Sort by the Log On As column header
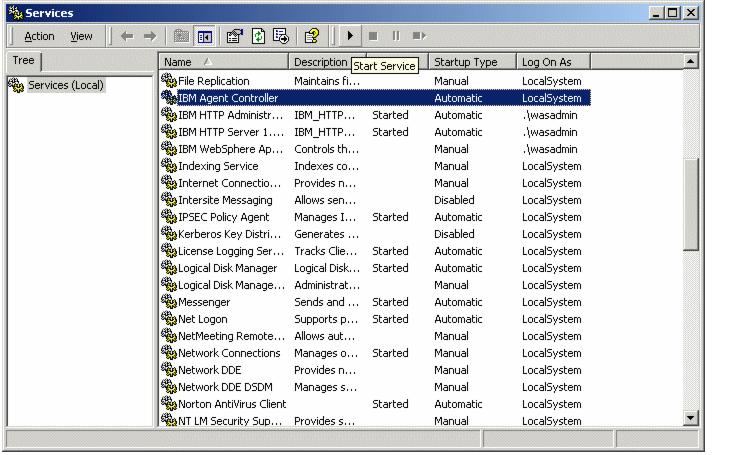 [553, 62]
